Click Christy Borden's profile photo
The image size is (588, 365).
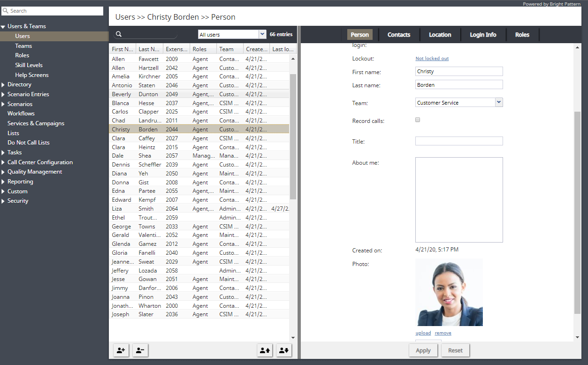pyautogui.click(x=449, y=292)
